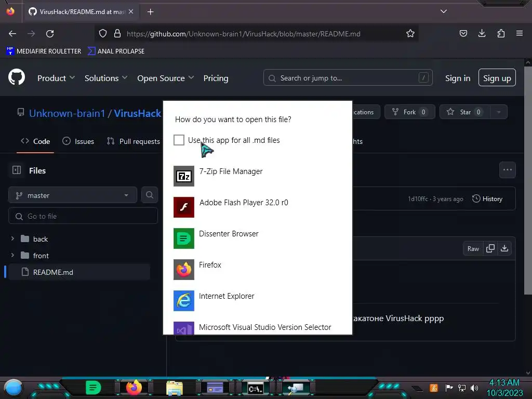Open File Explorer from the taskbar
Viewport: 532px width, 399px height.
point(175,388)
